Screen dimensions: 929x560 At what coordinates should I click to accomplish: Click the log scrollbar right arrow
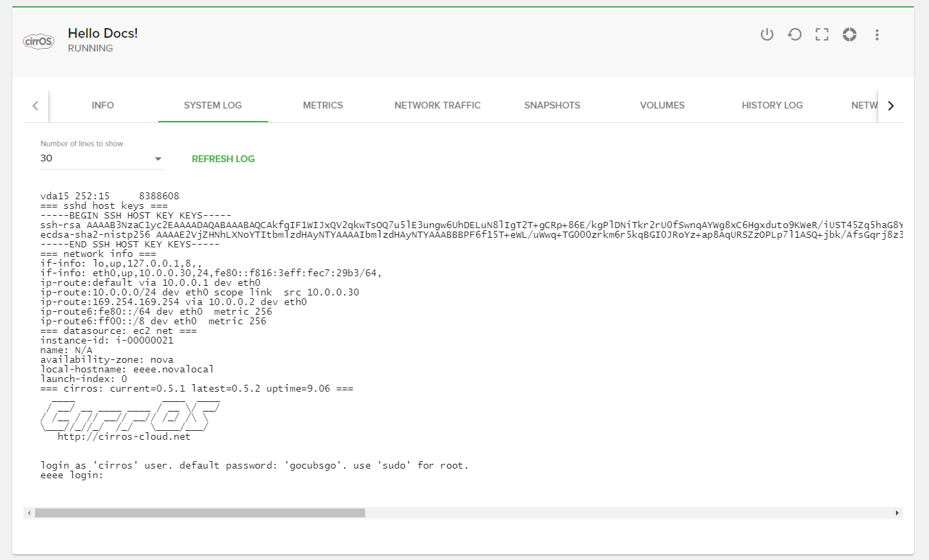tap(897, 513)
